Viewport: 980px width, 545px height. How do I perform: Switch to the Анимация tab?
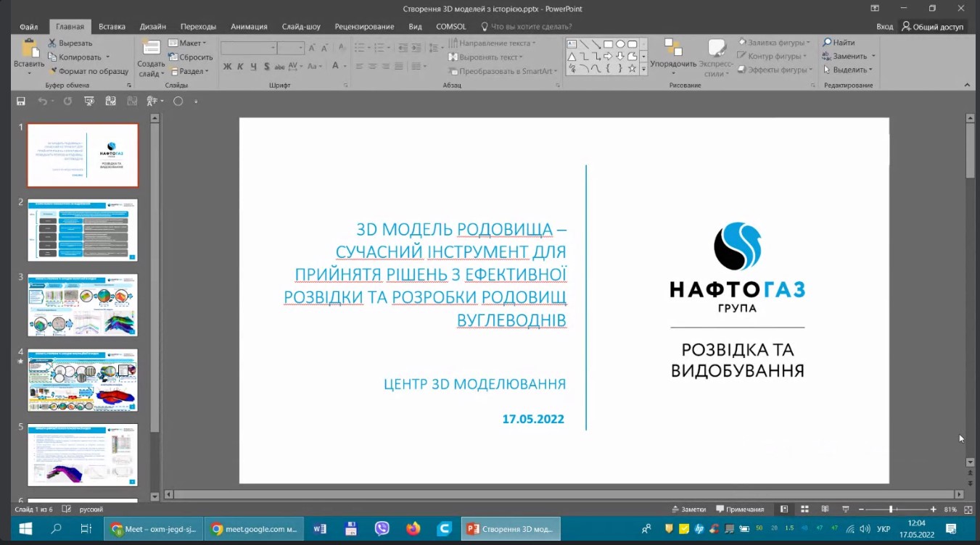pos(249,26)
